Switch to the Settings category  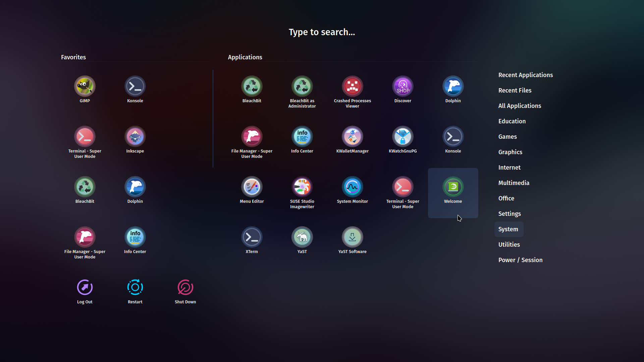509,214
